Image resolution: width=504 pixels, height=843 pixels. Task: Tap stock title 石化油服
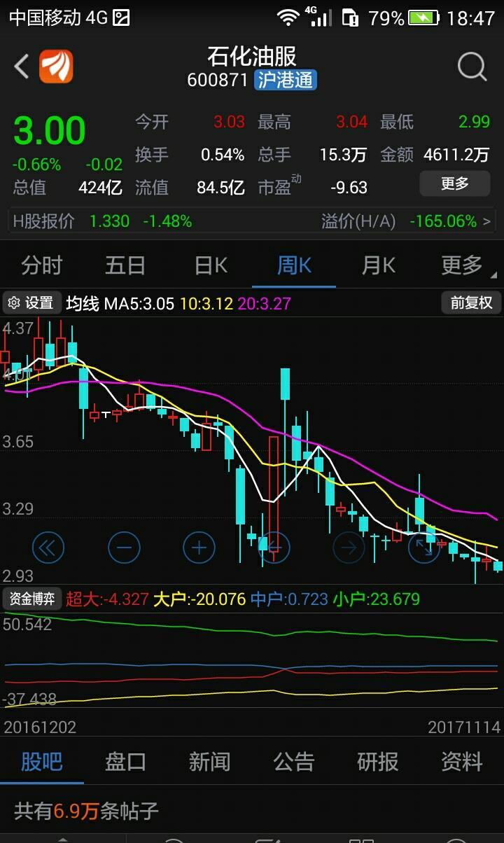[x=252, y=55]
